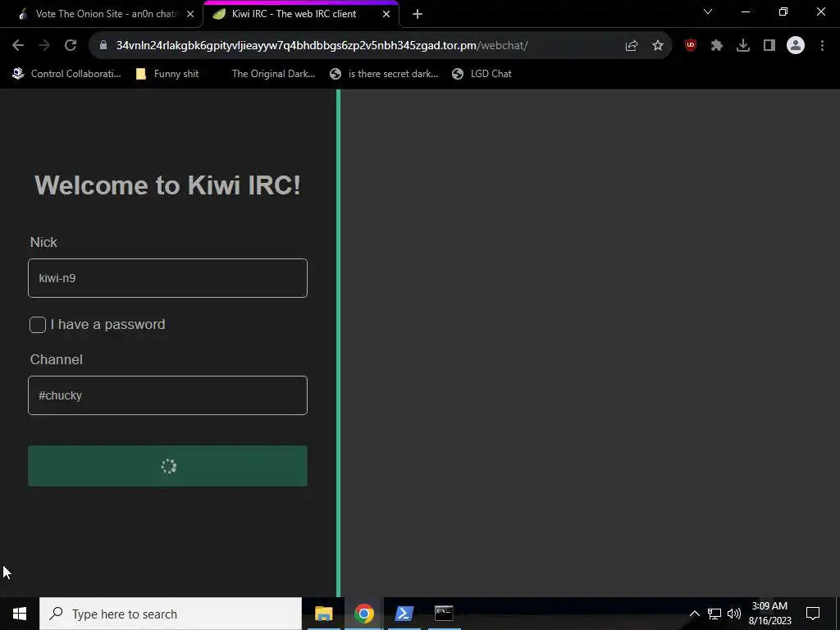Close the Vote The Onion Site tab
The width and height of the screenshot is (840, 630).
pos(190,15)
